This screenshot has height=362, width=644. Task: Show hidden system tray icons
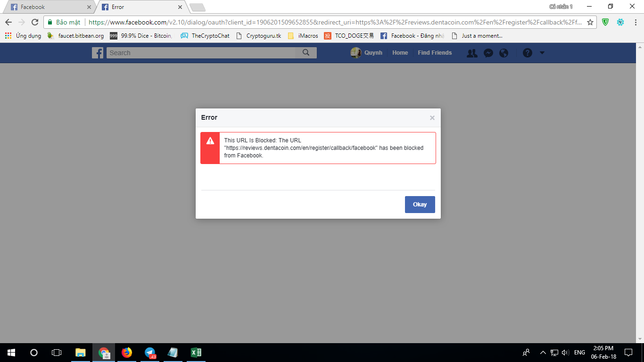tap(543, 353)
